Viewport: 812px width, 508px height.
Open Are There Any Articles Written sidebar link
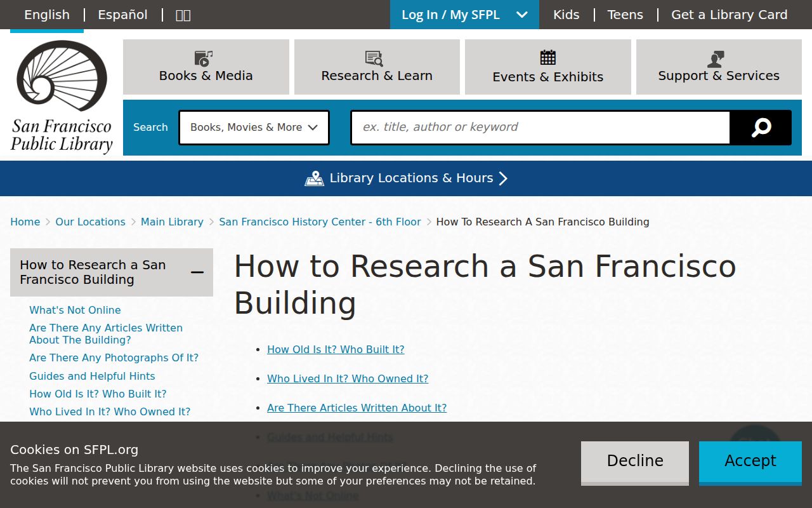click(x=106, y=334)
